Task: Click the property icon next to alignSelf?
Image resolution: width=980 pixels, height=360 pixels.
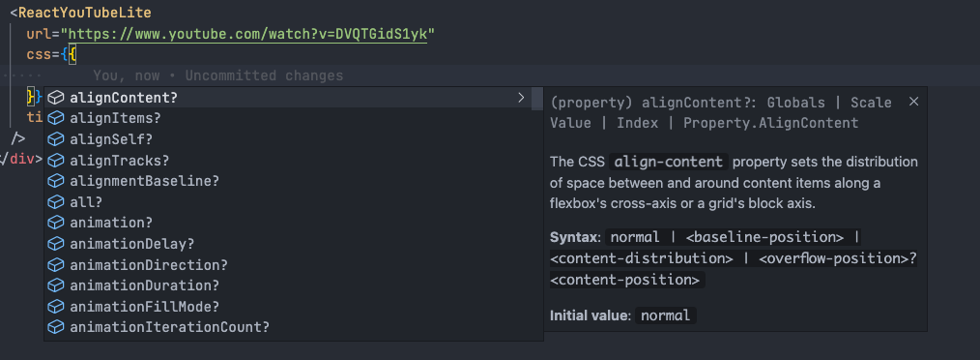Action: pos(56,139)
